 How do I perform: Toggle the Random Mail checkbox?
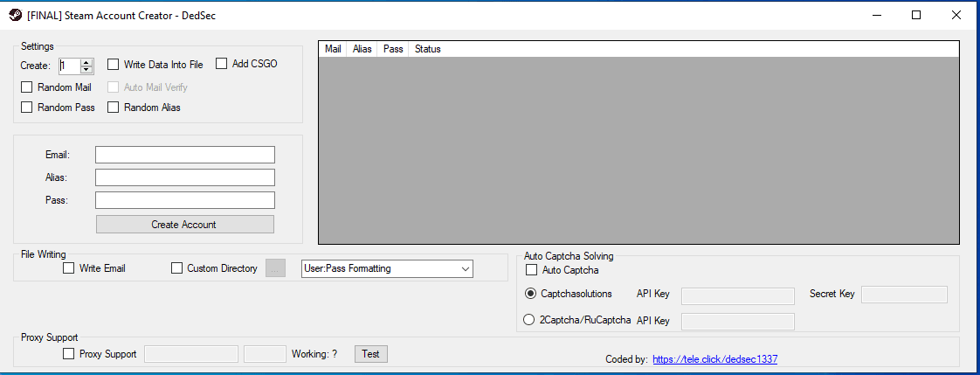tap(26, 87)
